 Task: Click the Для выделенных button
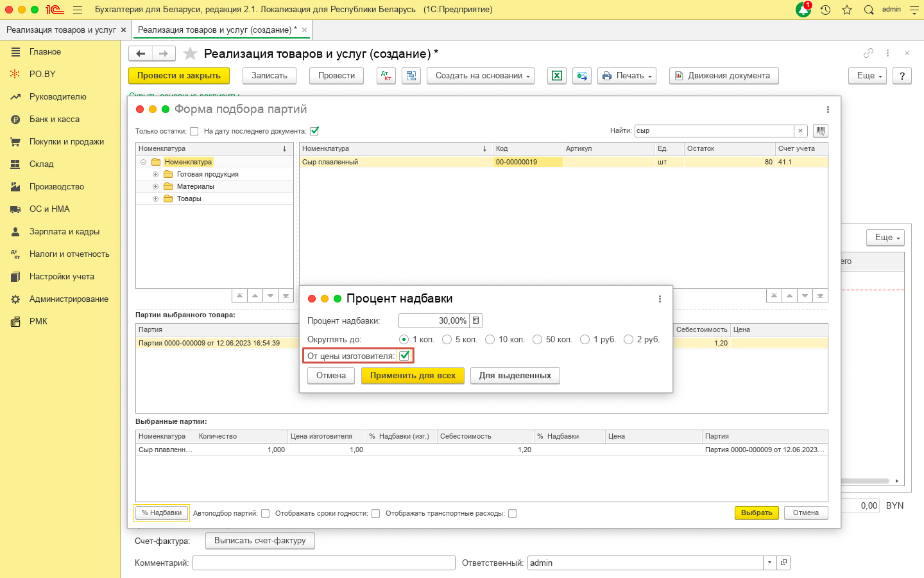pyautogui.click(x=515, y=376)
